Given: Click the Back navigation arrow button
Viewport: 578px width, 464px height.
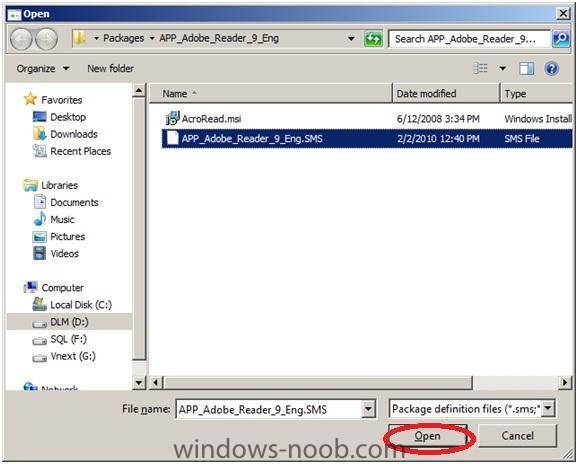Looking at the screenshot, I should pos(21,39).
